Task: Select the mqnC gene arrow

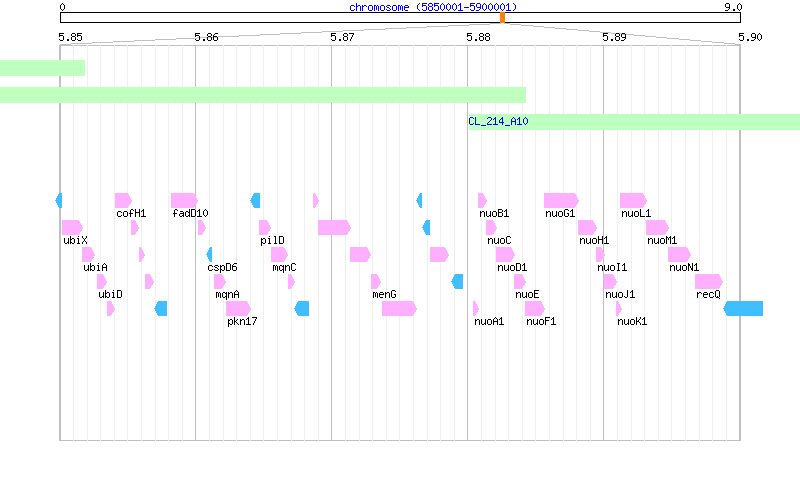Action: coord(279,255)
